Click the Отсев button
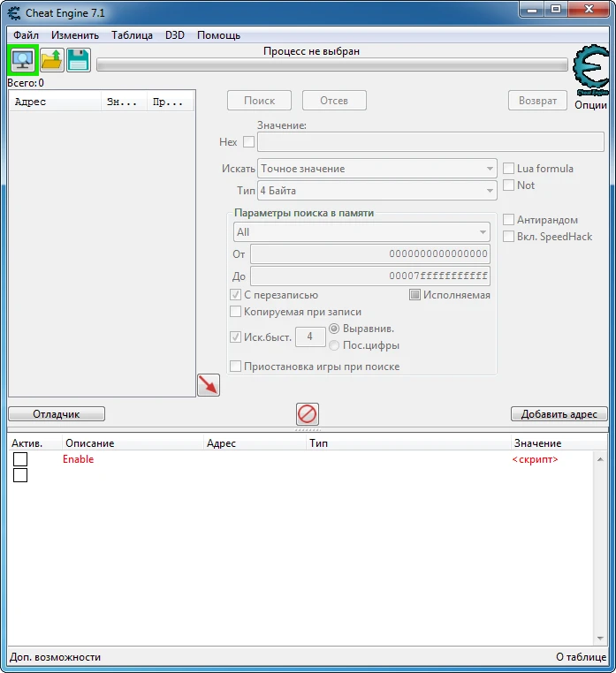This screenshot has height=673, width=616. (x=334, y=101)
